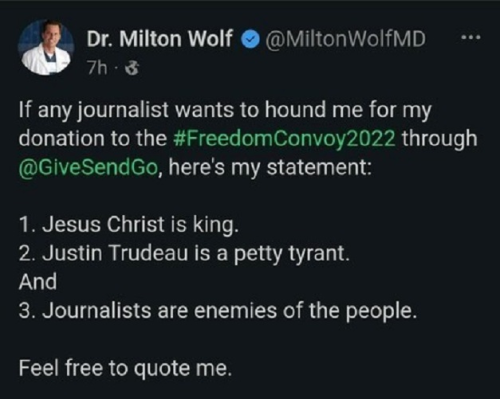This screenshot has height=399, width=500.
Task: Click the line starting 'If any journalist wants'
Action: [x=225, y=110]
